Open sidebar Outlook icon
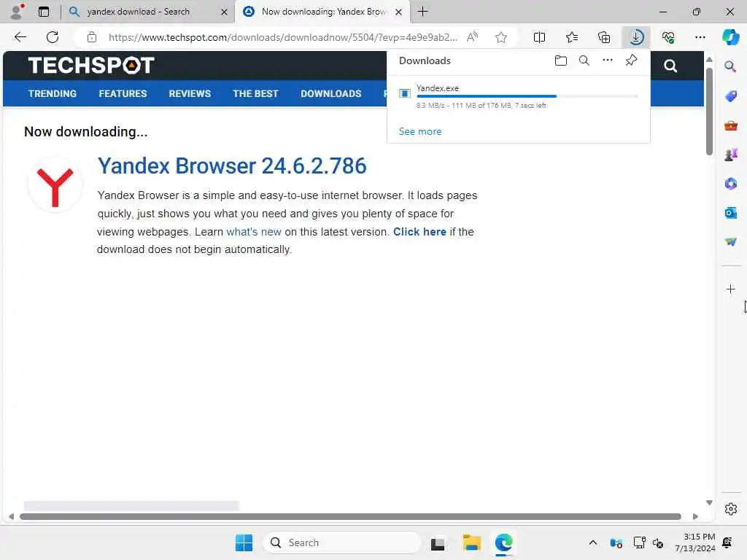 (730, 213)
